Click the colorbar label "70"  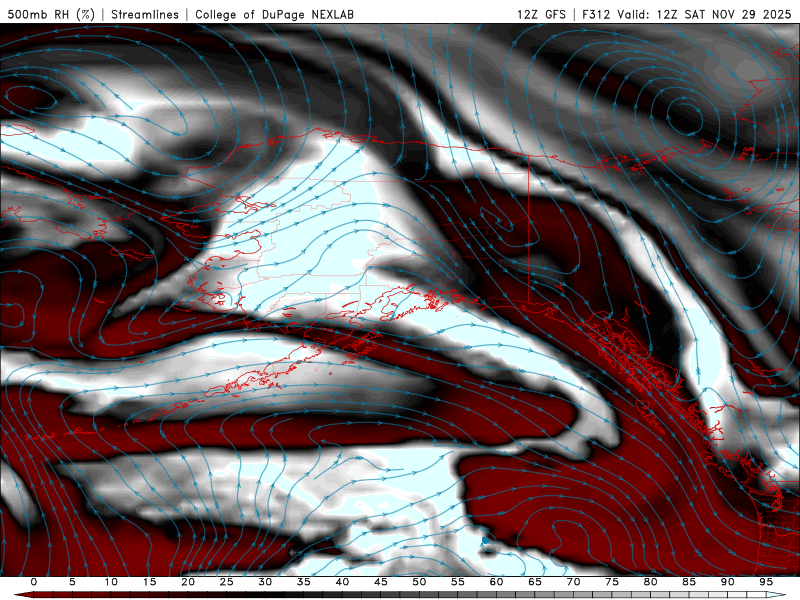pyautogui.click(x=573, y=582)
